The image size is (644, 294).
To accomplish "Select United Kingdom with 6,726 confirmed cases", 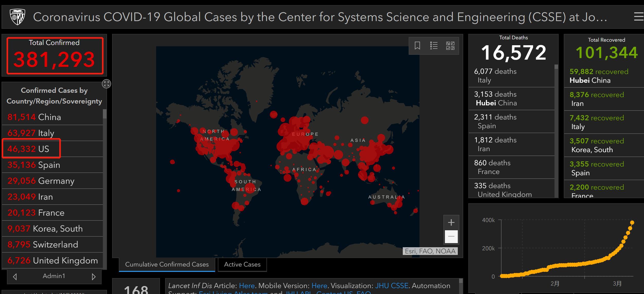I will coord(52,261).
